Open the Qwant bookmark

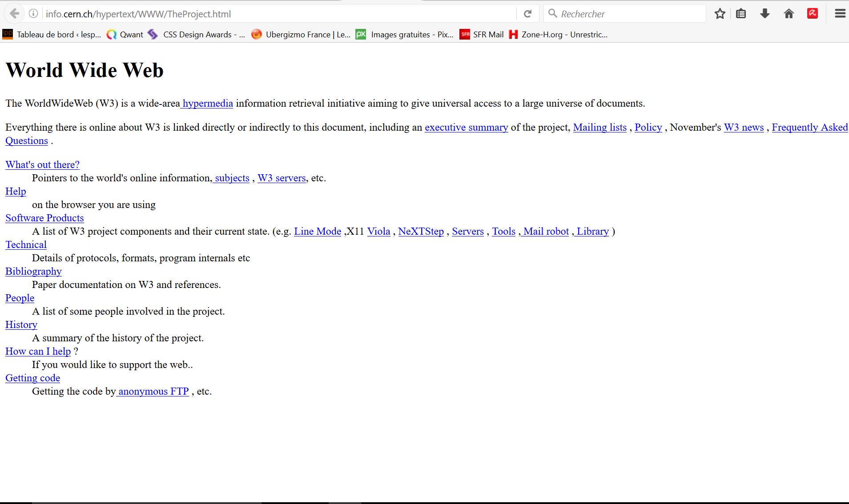pos(125,34)
